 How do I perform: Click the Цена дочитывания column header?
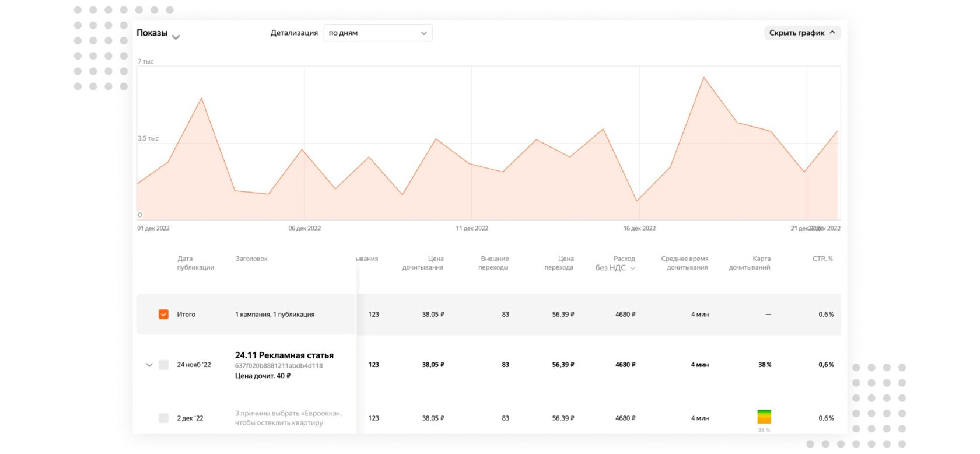point(423,263)
